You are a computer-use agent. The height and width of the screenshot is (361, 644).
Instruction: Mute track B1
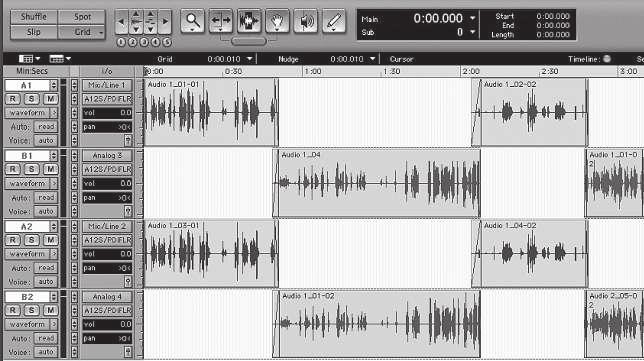coord(51,169)
